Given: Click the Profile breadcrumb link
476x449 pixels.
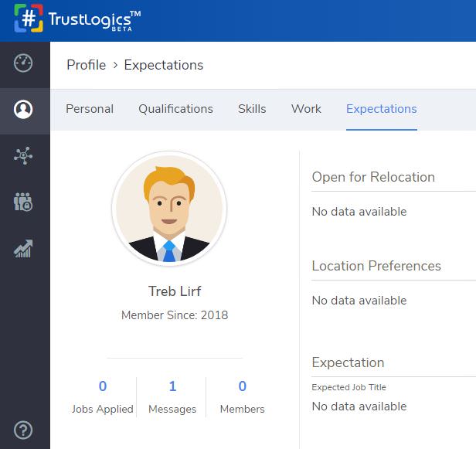Looking at the screenshot, I should 87,65.
